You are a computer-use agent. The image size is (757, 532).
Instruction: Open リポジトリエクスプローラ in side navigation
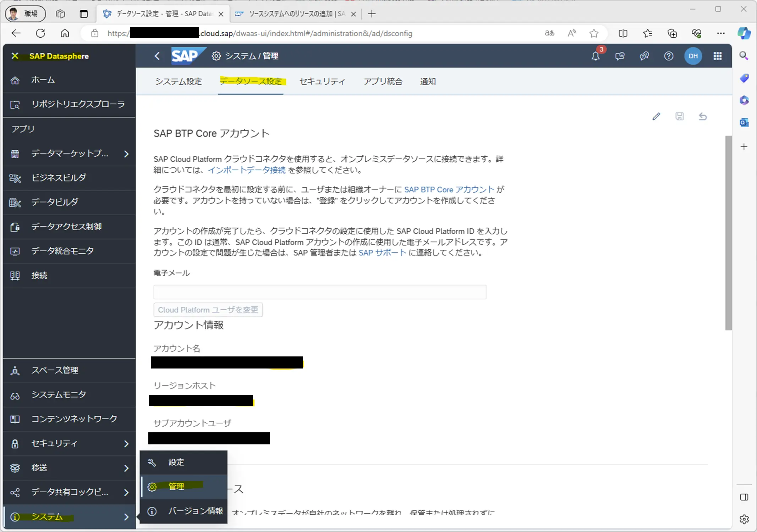[x=69, y=104]
